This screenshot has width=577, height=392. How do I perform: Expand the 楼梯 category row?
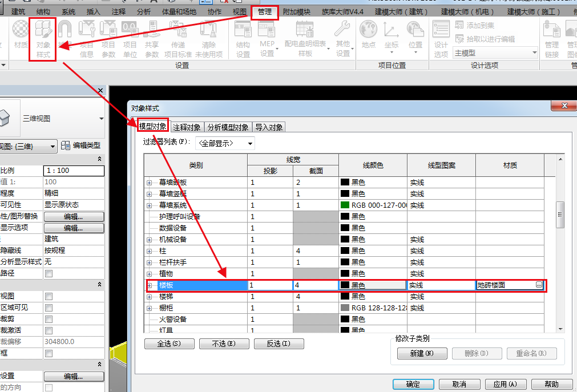(149, 297)
